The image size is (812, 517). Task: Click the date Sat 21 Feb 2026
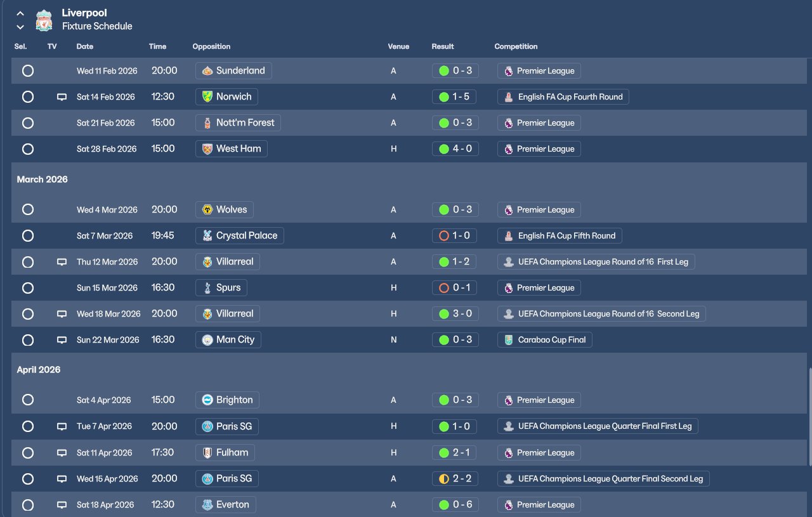pyautogui.click(x=106, y=123)
